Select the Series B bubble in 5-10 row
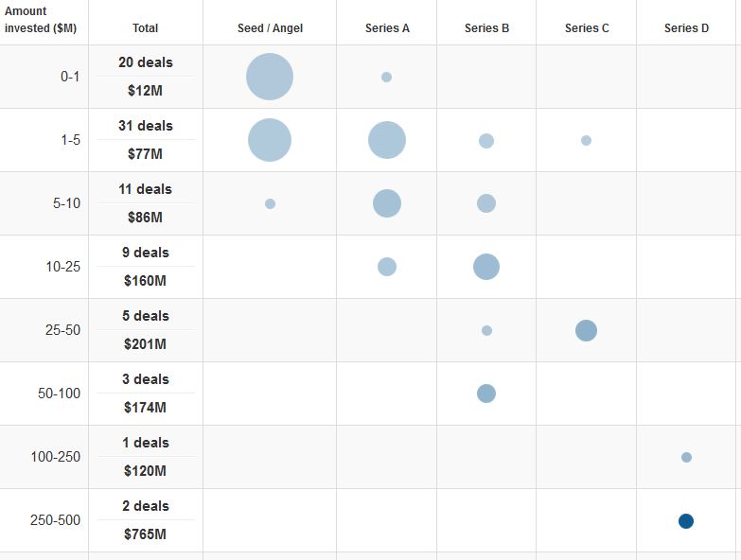 (x=486, y=203)
